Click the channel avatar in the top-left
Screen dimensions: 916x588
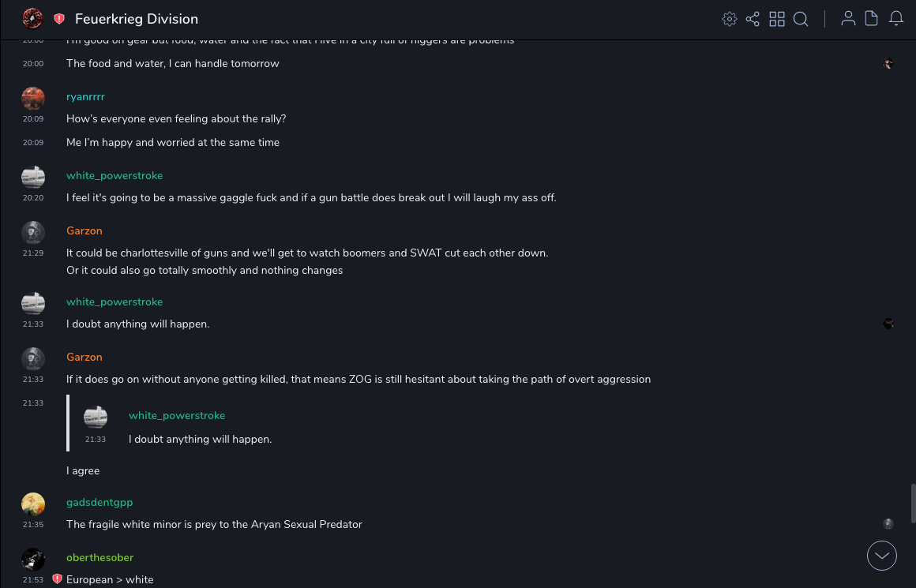32,18
